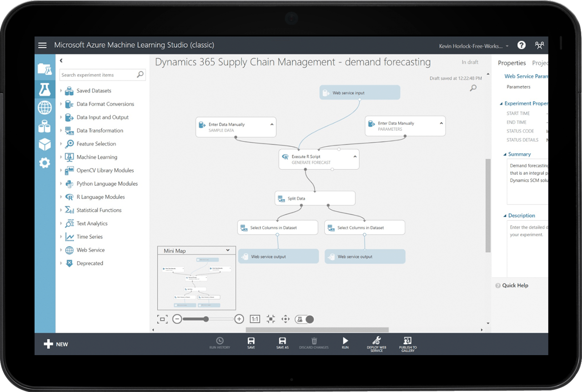This screenshot has height=392, width=582.
Task: Select the Python Language Modules category
Action: pyautogui.click(x=107, y=184)
